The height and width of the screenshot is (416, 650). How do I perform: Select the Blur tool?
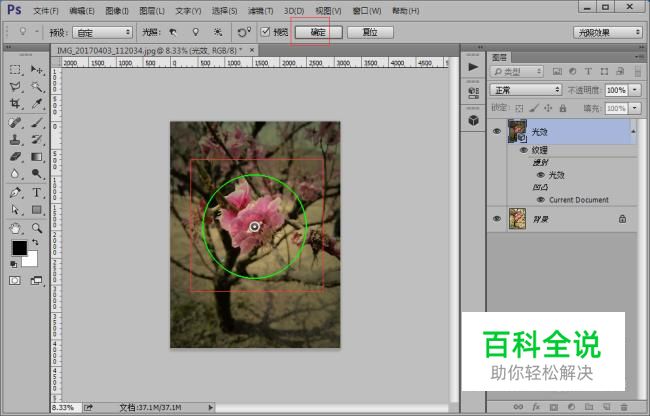(x=15, y=174)
